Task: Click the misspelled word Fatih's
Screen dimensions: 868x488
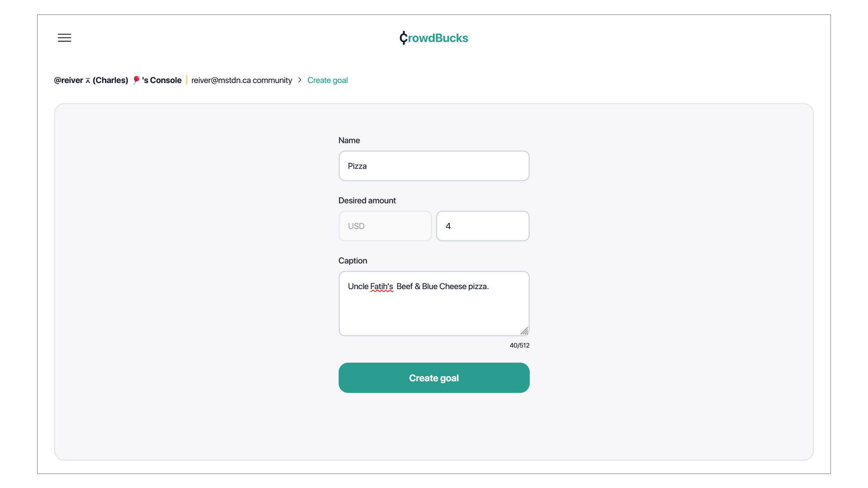Action: [x=381, y=286]
